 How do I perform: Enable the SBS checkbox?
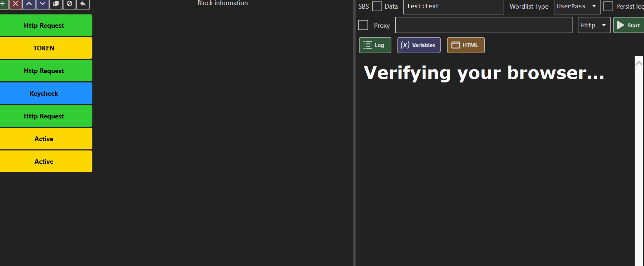pos(377,6)
